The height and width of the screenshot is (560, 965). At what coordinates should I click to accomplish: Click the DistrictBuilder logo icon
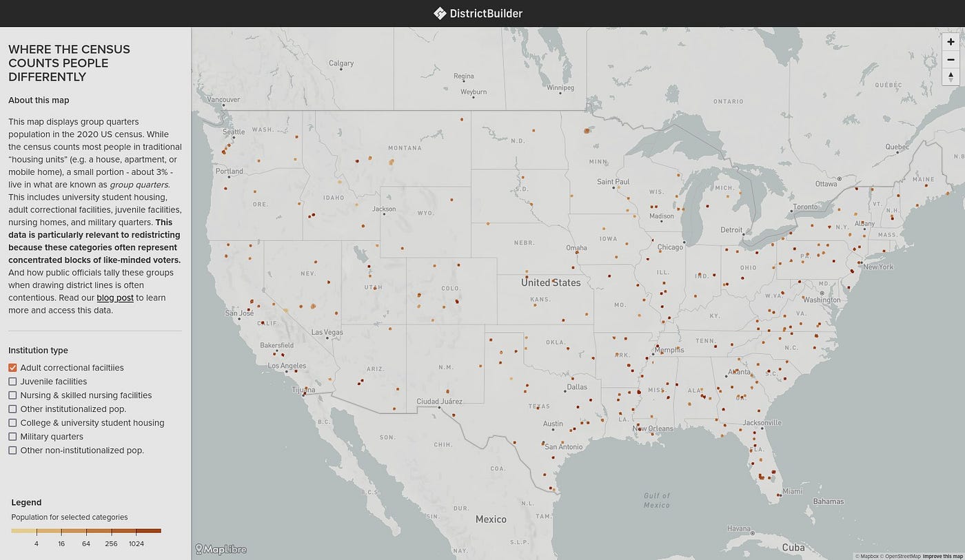point(440,13)
